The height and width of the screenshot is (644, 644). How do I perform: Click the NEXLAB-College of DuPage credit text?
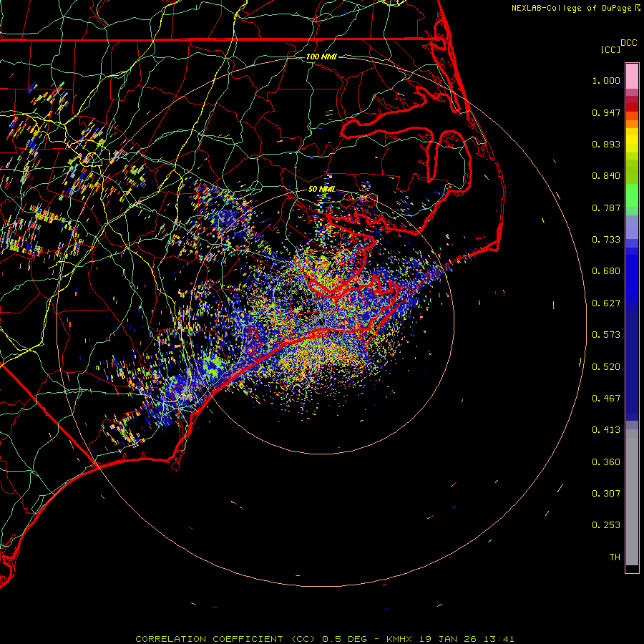(x=571, y=8)
